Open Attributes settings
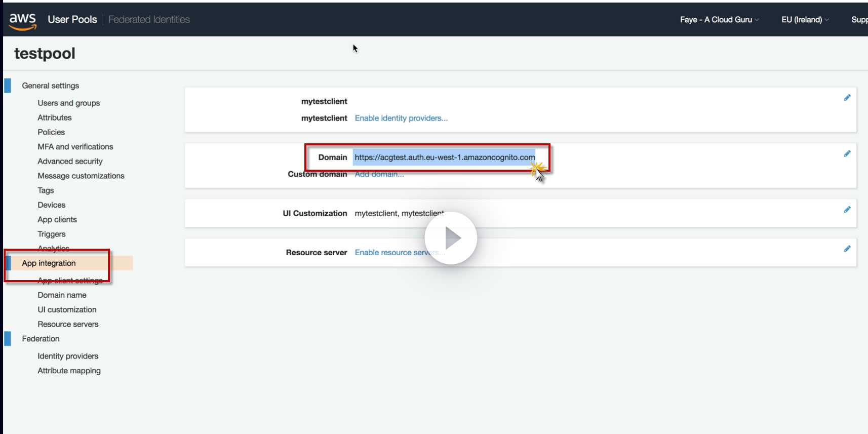The height and width of the screenshot is (434, 868). point(55,117)
